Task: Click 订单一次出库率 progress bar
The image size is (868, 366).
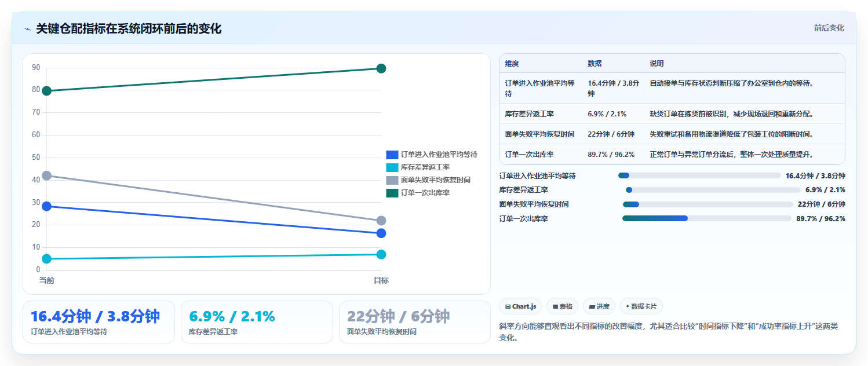Action: click(x=707, y=218)
